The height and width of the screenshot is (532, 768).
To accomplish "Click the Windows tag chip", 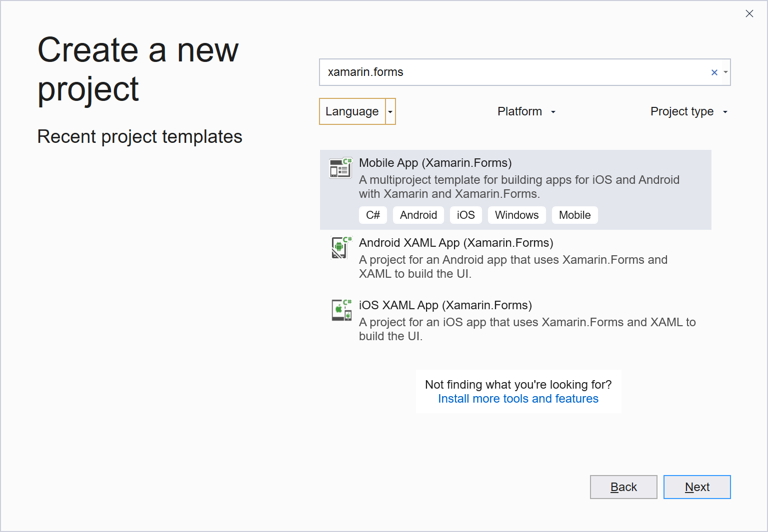I will click(x=516, y=215).
